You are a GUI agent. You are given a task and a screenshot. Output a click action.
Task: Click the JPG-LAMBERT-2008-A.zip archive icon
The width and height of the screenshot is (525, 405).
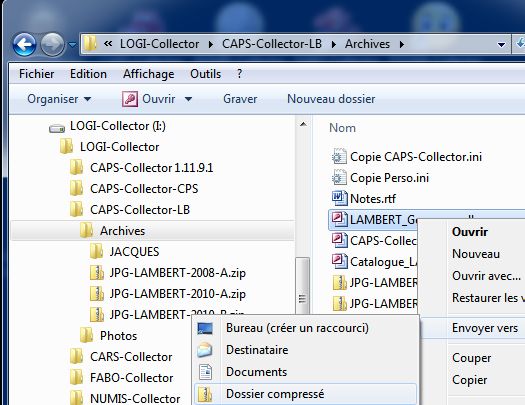[97, 273]
